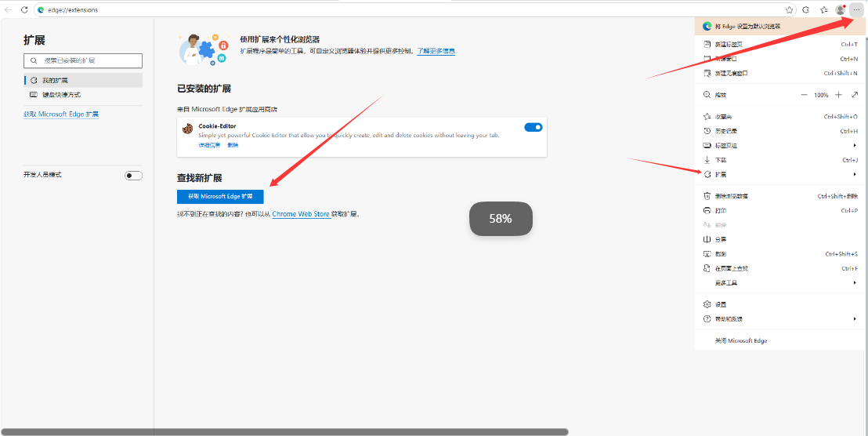Decrease zoom with the minus button
Image resolution: width=868 pixels, height=436 pixels.
(804, 95)
